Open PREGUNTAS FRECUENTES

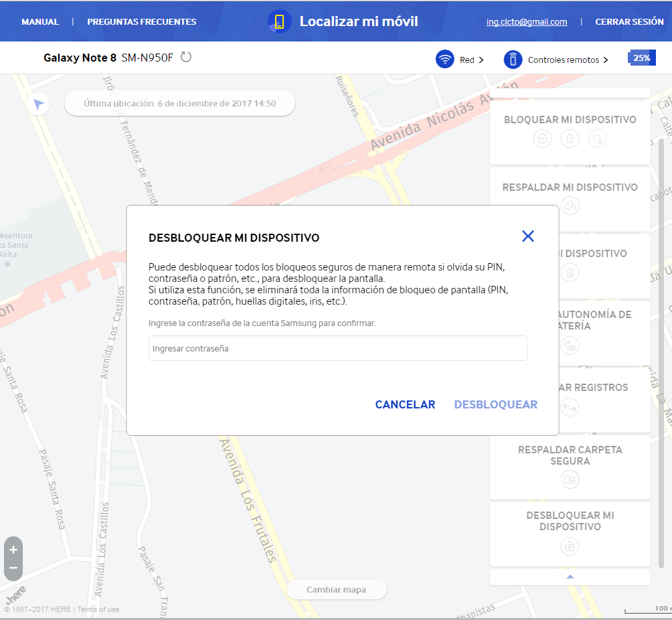point(141,21)
